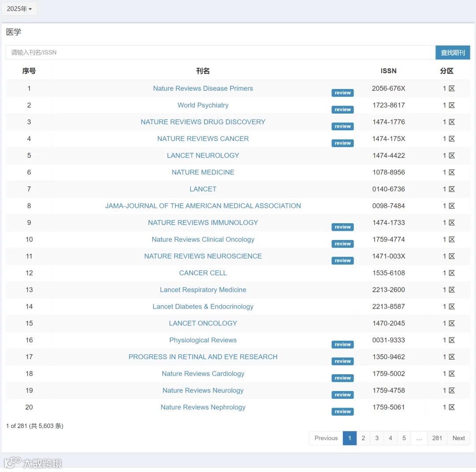Go to page 4 in pagination
Screen dimensions: 476x472
(390, 438)
